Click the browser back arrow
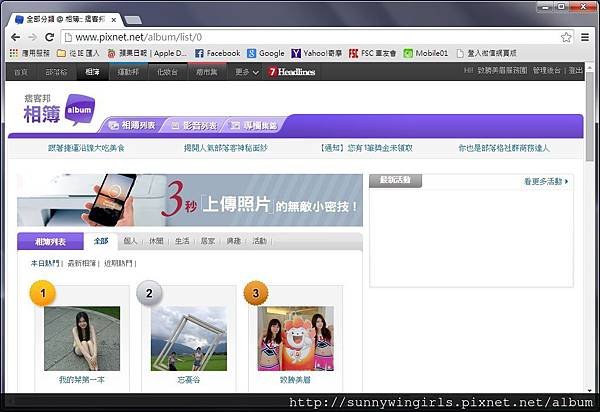Screen dimensions: 600x412 (15, 37)
